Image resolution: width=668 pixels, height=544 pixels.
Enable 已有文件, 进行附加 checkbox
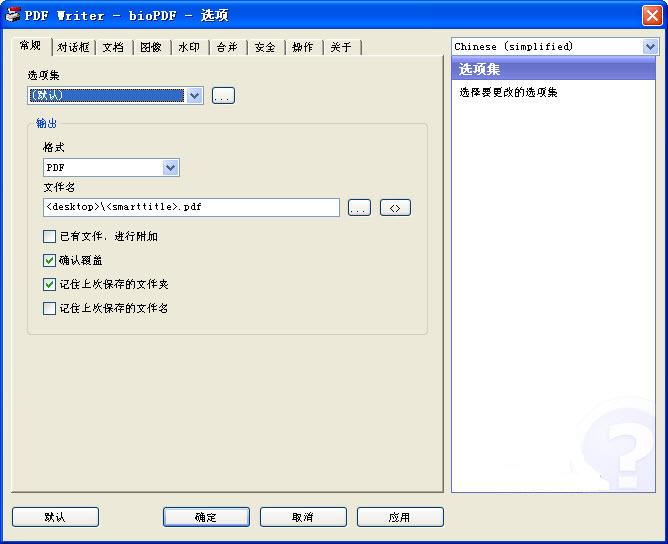tap(49, 236)
